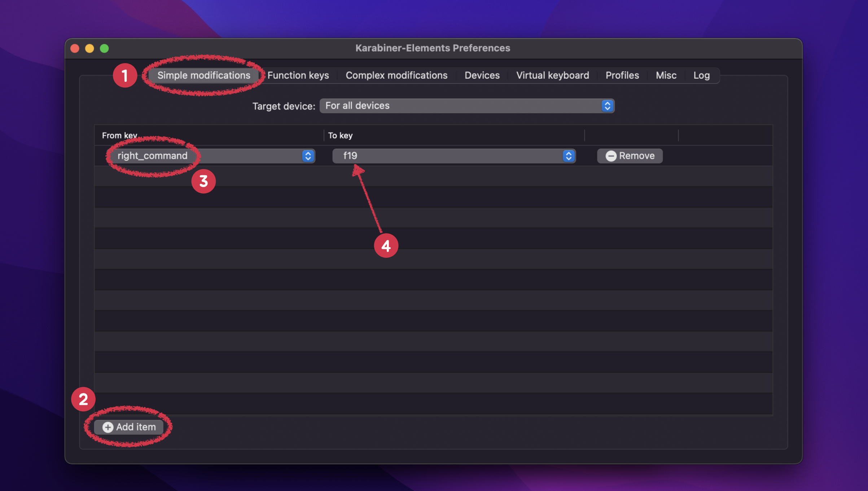Click the minus icon on Remove button
Image resolution: width=868 pixels, height=491 pixels.
610,156
